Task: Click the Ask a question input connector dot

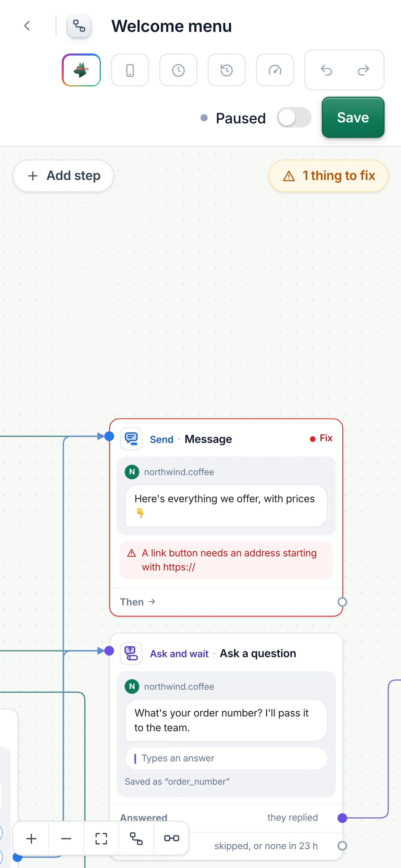Action: [109, 651]
